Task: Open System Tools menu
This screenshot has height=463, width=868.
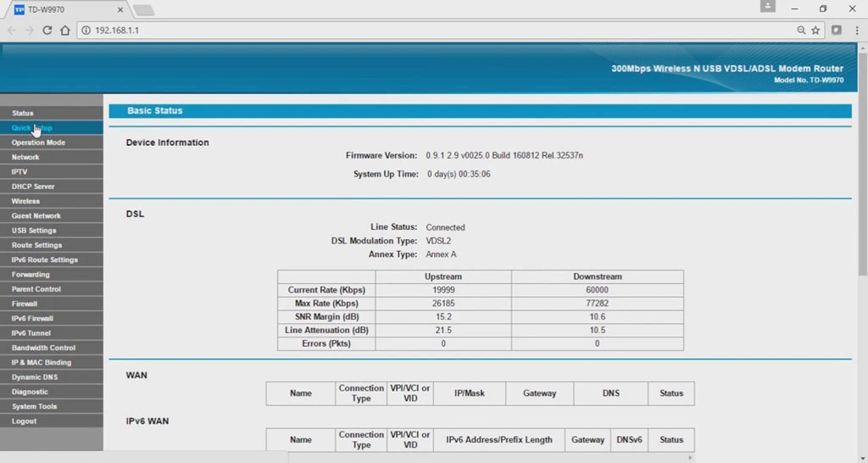Action: [52, 406]
